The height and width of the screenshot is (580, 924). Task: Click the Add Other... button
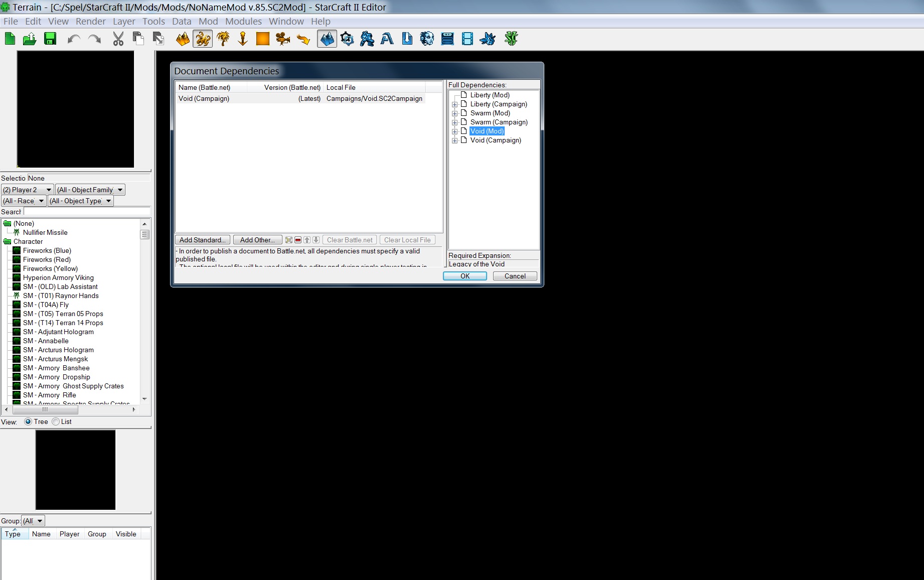click(257, 240)
